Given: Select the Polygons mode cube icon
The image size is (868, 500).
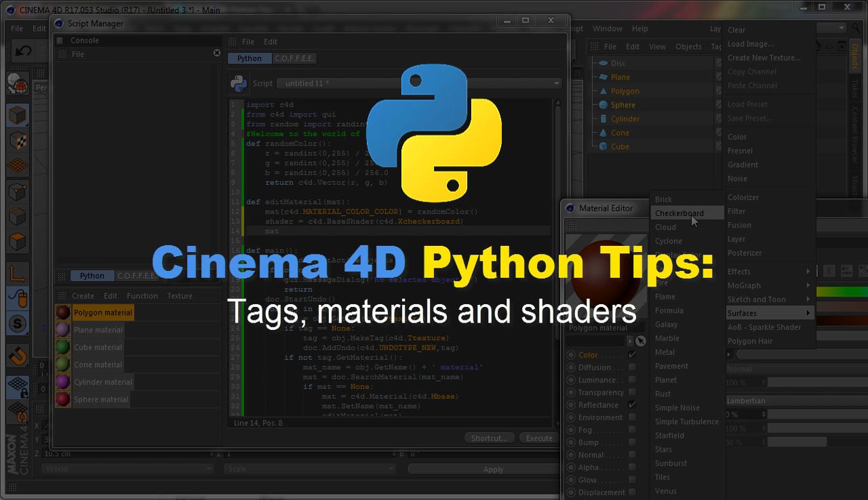Looking at the screenshot, I should [18, 242].
